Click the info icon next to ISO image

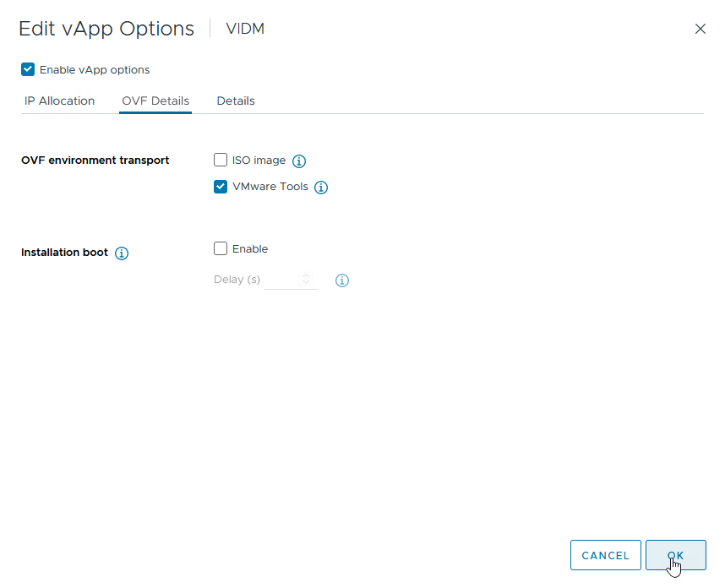click(298, 161)
